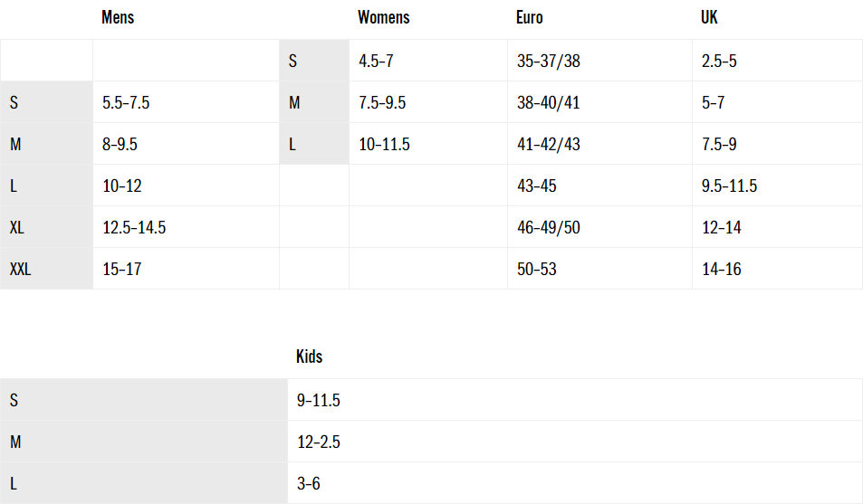Select the UK 2.5–5 cell

coord(719,62)
